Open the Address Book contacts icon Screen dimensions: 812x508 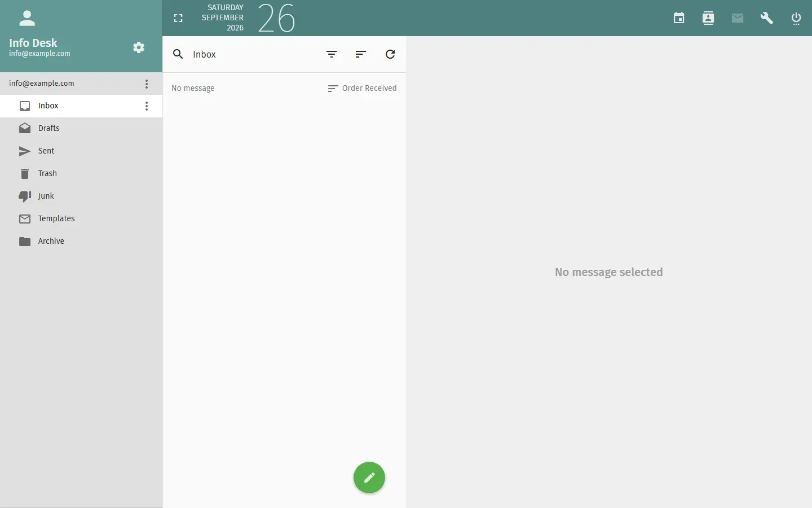tap(709, 18)
